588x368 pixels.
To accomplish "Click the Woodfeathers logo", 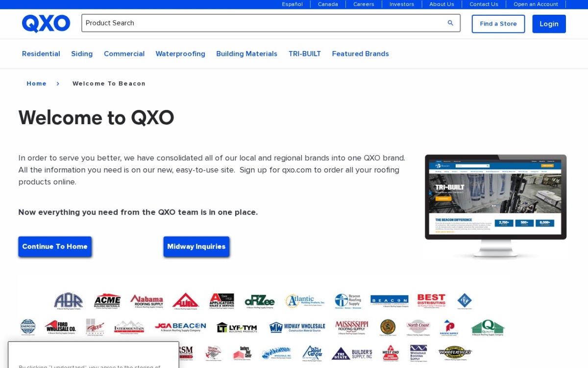I will (455, 352).
